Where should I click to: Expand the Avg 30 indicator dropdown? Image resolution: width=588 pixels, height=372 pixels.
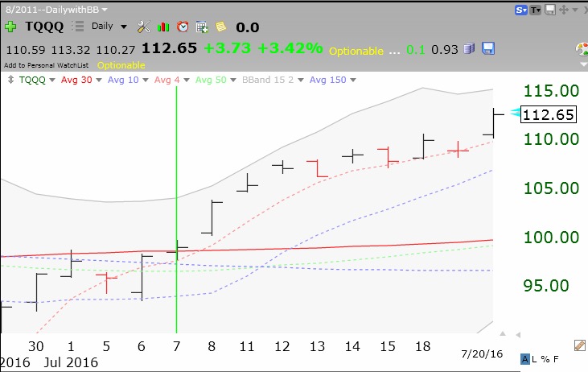click(99, 80)
